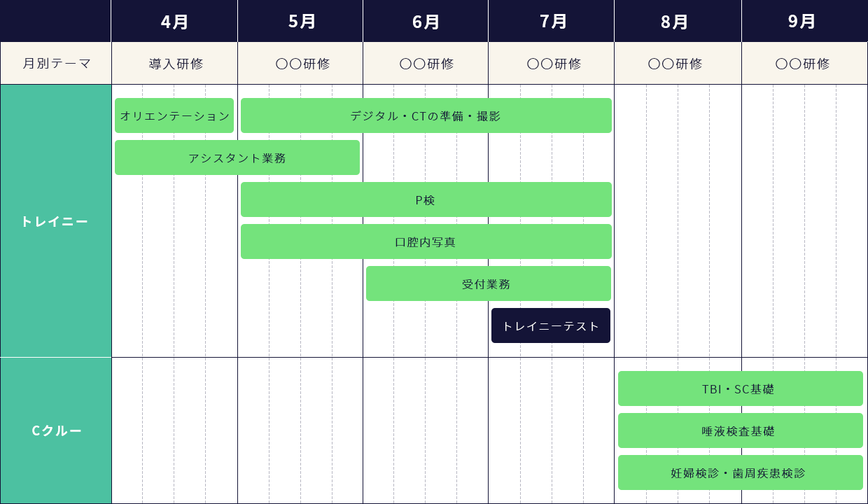Click the 妊婦検診・歯周疾患検診 bar
The width and height of the screenshot is (868, 504).
coord(740,472)
